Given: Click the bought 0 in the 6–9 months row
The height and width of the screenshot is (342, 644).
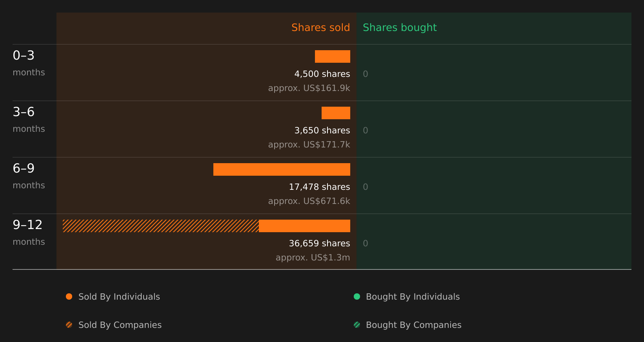Looking at the screenshot, I should point(366,187).
